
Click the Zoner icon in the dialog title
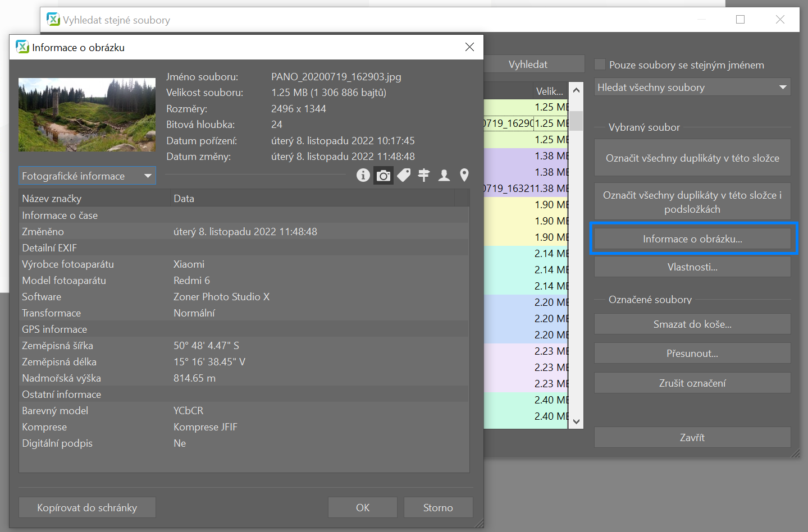[x=22, y=47]
